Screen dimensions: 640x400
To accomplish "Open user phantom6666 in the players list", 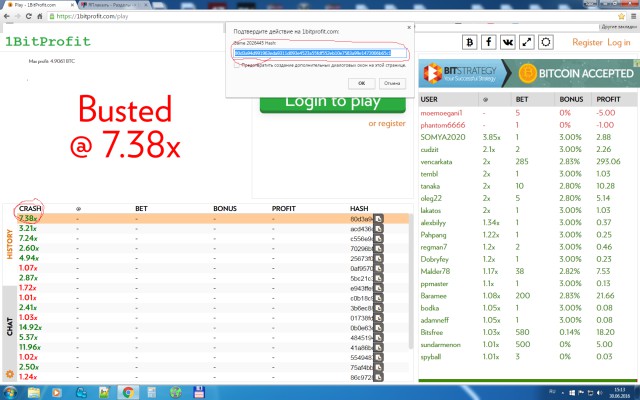I will click(443, 125).
